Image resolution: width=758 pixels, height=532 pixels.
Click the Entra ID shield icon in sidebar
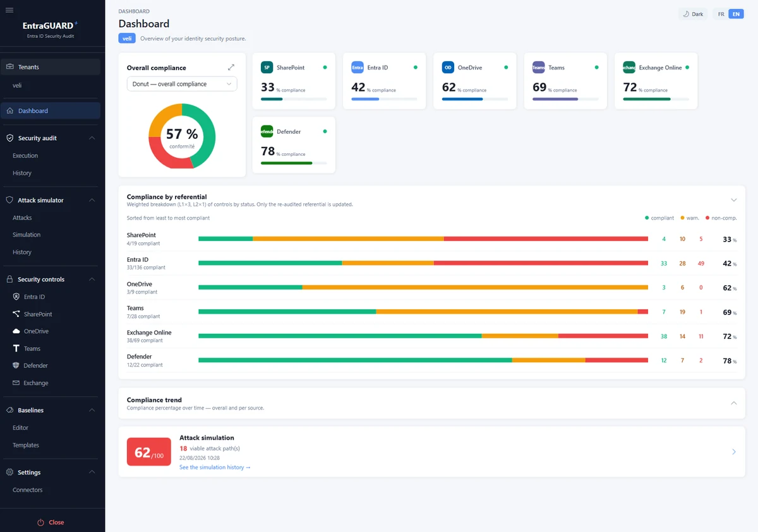click(x=16, y=297)
